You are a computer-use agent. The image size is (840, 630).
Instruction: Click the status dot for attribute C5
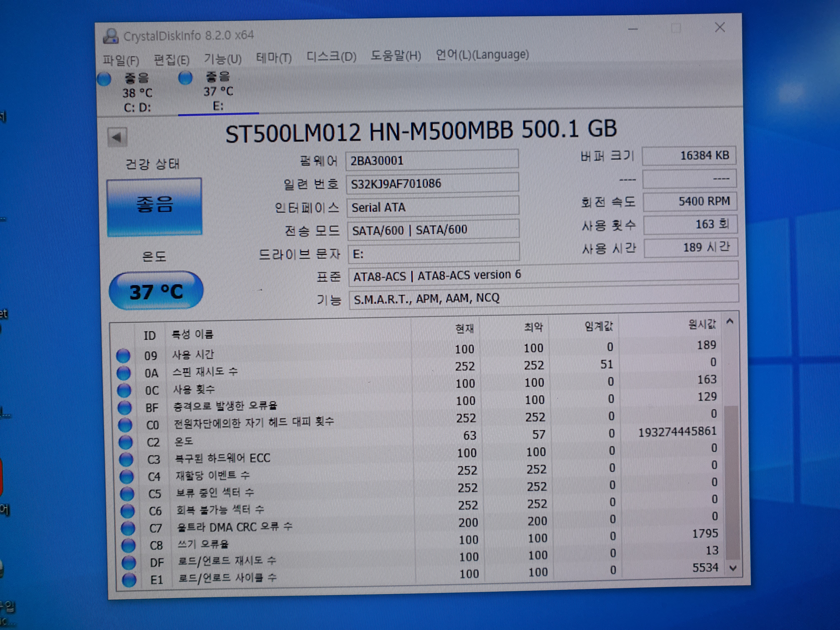(127, 494)
